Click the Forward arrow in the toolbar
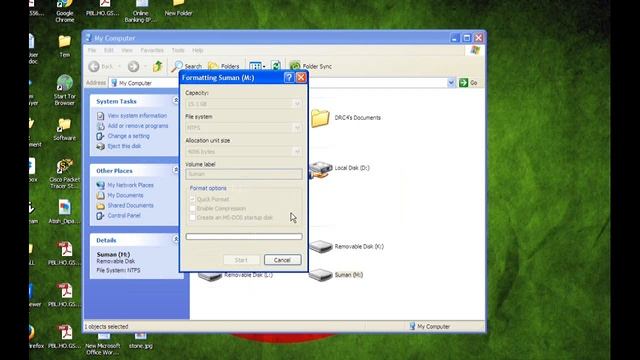This screenshot has width=640, height=360. pos(133,66)
